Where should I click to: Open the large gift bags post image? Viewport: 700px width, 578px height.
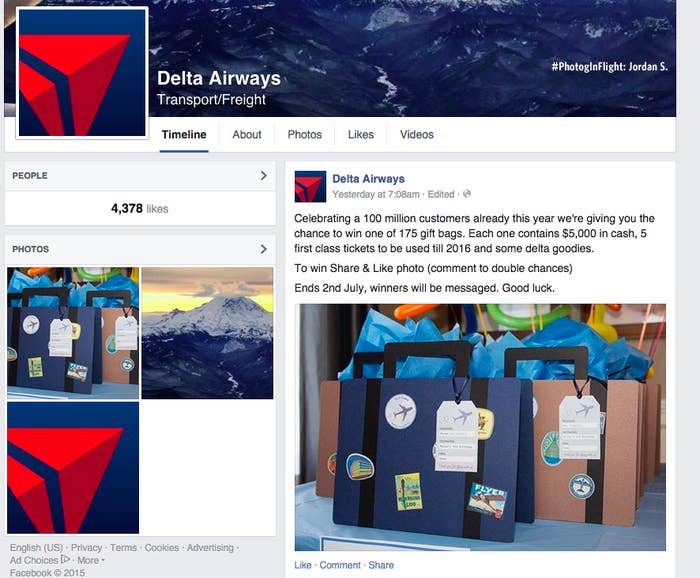tap(480, 427)
